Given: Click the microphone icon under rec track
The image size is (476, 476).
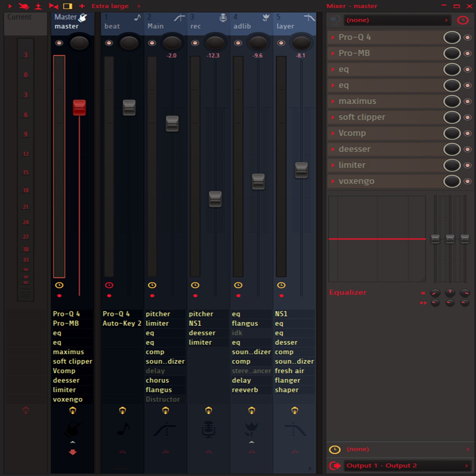Looking at the screenshot, I should (x=209, y=430).
